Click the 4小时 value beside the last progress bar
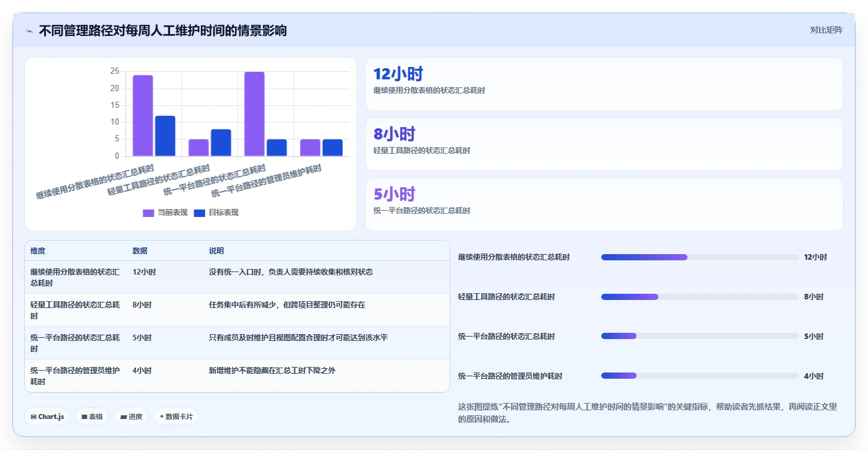868x450 pixels. point(813,376)
